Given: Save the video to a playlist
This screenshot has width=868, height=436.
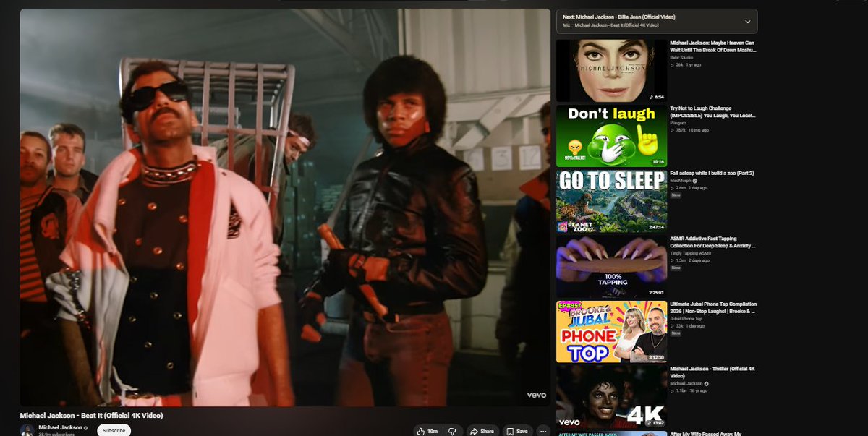Looking at the screenshot, I should click(517, 431).
